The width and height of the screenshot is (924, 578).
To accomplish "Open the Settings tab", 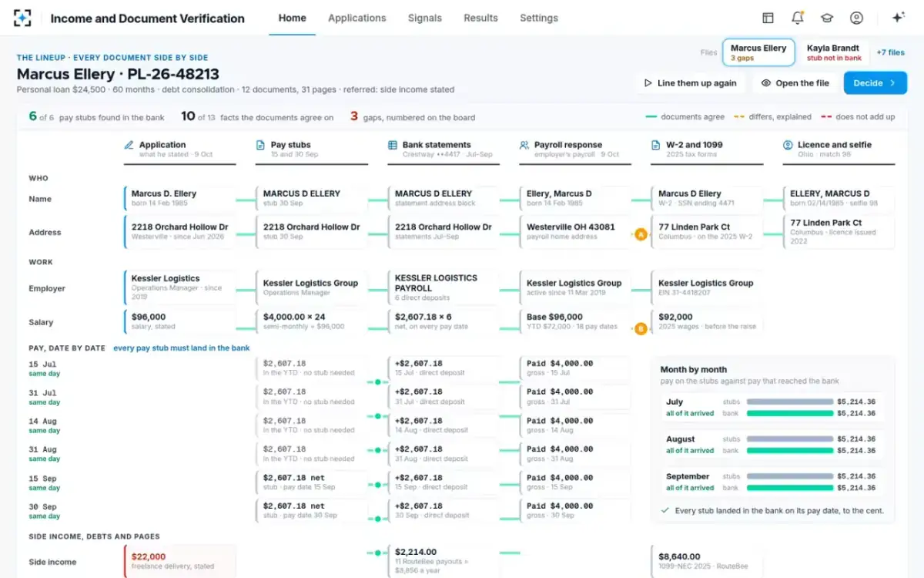I will [x=539, y=18].
